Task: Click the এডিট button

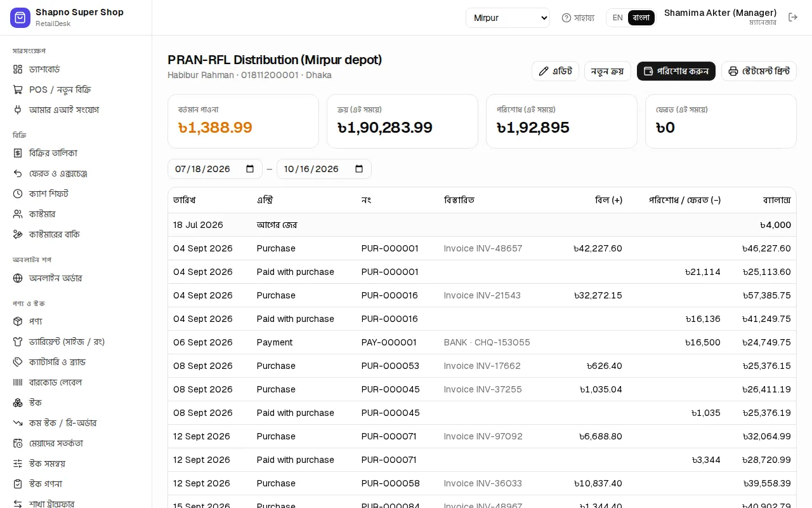Action: click(555, 71)
